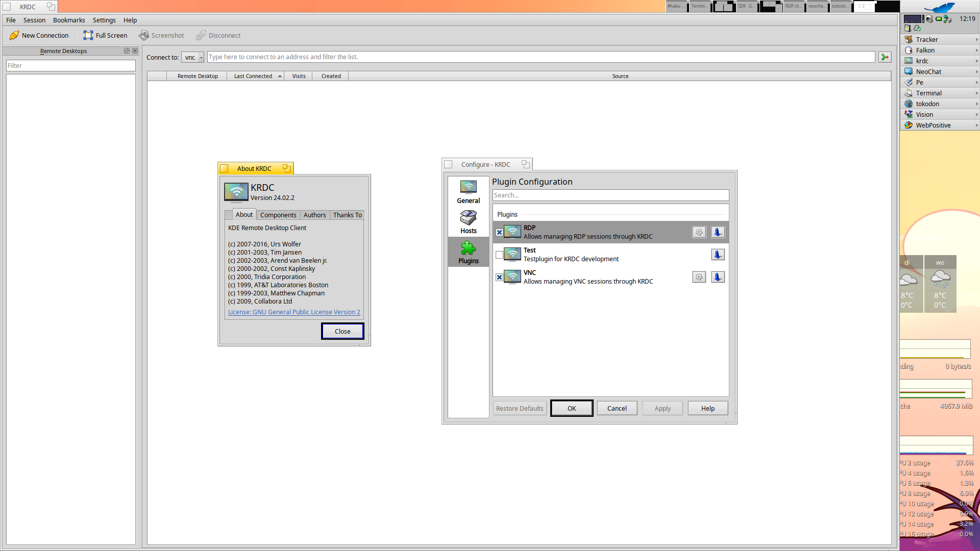Screen dimensions: 980x551
Task: Close the Remote Desktops side panel
Action: 135,51
